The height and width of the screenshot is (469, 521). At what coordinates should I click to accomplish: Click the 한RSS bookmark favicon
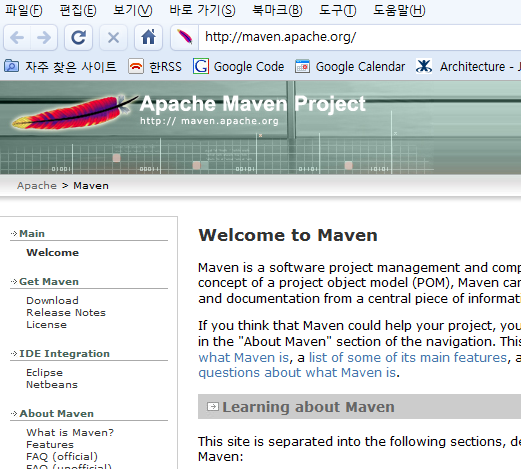(x=136, y=66)
